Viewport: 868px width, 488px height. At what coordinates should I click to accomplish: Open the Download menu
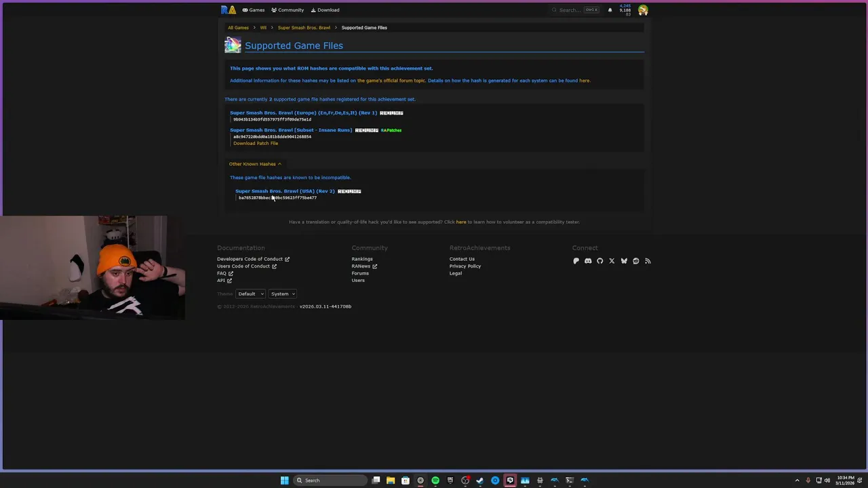[325, 9]
